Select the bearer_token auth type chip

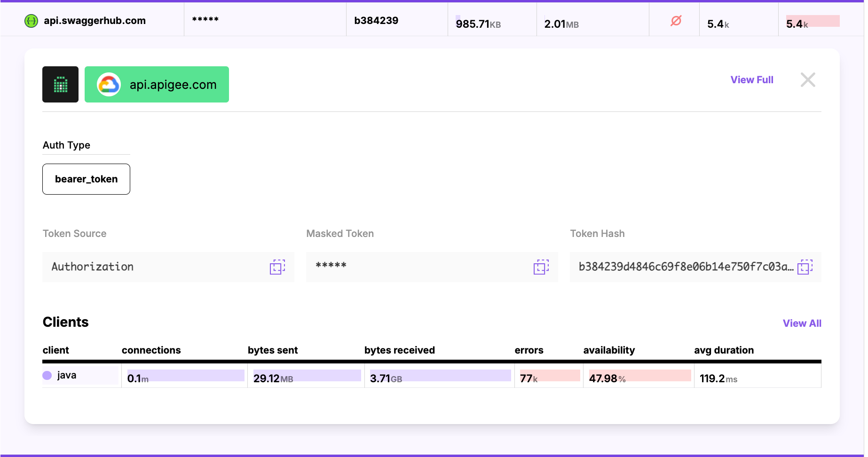(86, 179)
